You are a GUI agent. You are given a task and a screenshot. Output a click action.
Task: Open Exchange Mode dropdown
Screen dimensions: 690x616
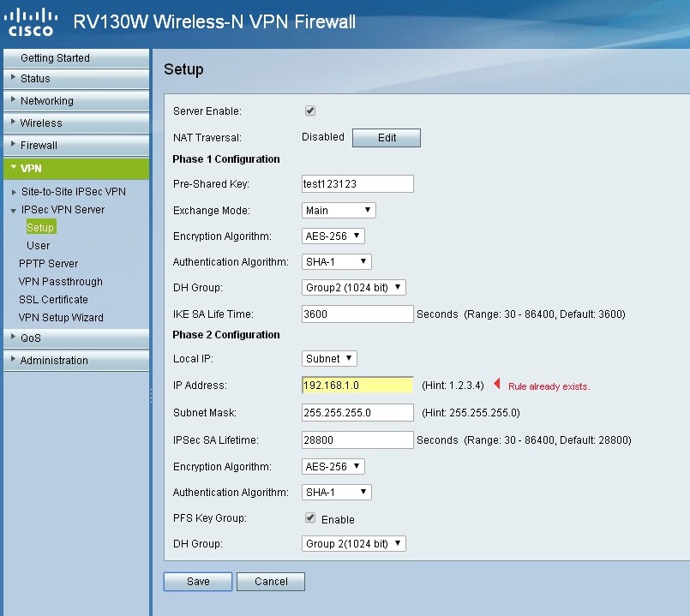[339, 210]
